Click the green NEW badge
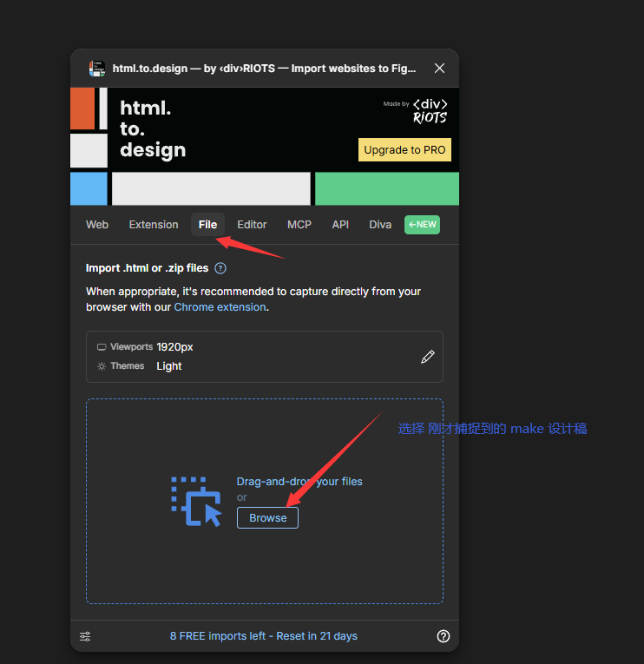 coord(422,225)
